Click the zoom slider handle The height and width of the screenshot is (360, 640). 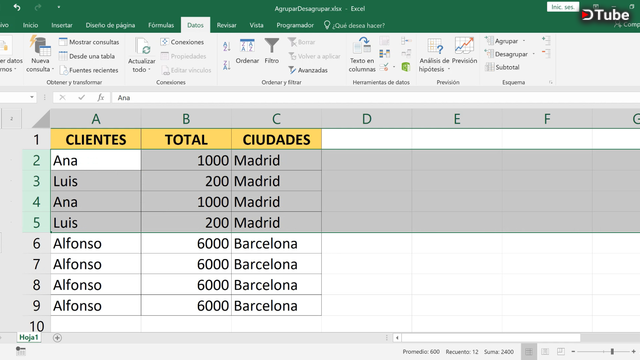[612, 351]
